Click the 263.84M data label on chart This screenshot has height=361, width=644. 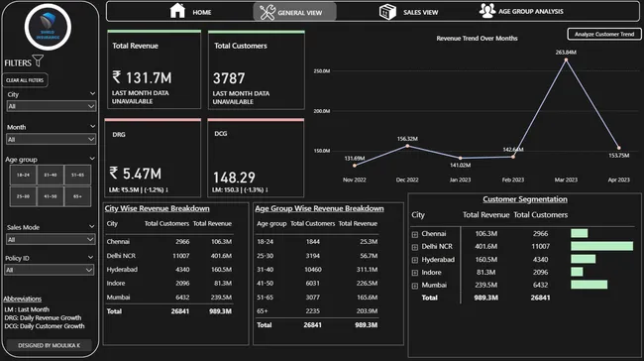pos(566,53)
